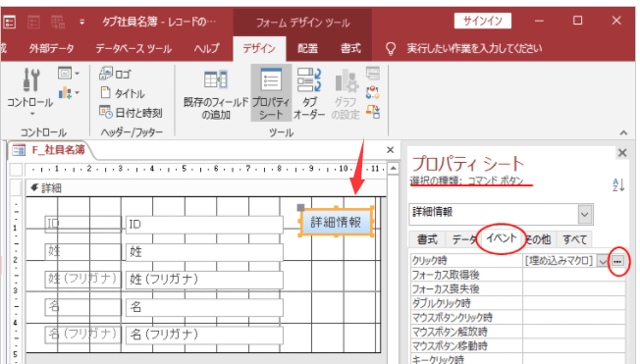Select the イベント tab in Property Sheet
The height and width of the screenshot is (364, 640).
(x=502, y=238)
